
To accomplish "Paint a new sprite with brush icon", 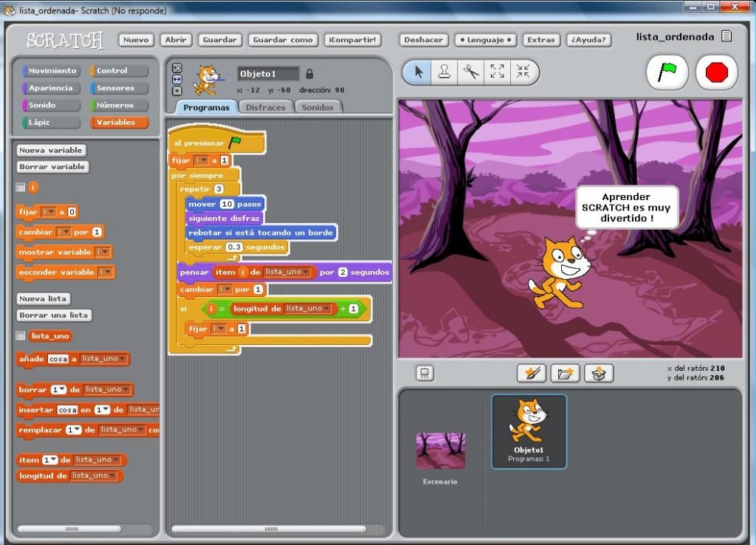I will (532, 373).
